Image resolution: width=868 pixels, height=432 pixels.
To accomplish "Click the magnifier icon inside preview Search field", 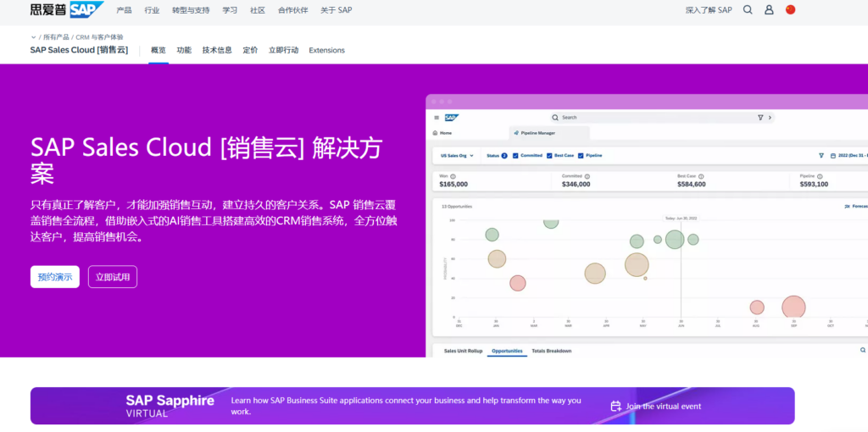I will (555, 117).
